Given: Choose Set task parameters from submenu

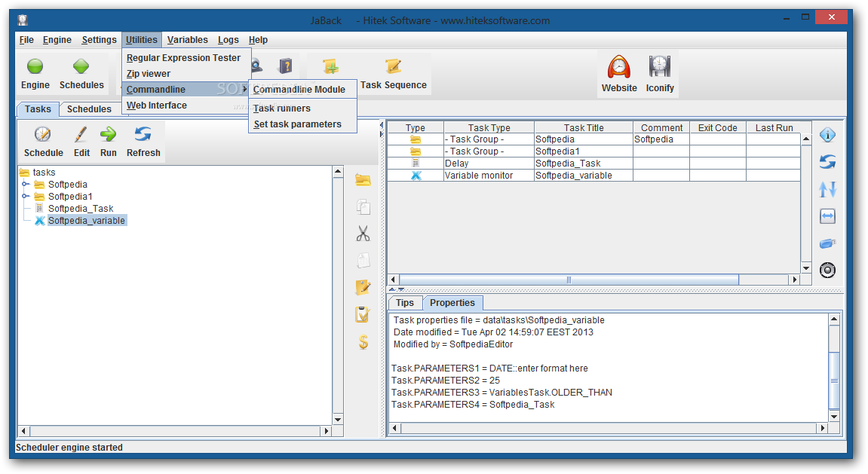Looking at the screenshot, I should pyautogui.click(x=303, y=124).
